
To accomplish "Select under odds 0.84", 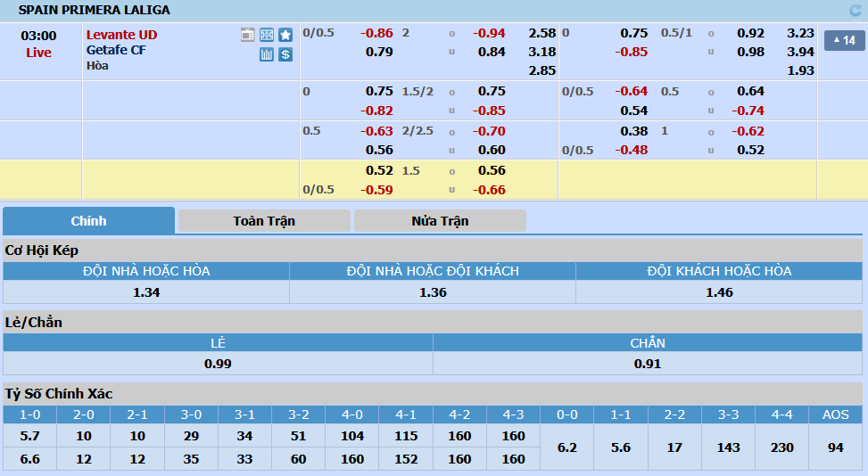I will [x=492, y=52].
